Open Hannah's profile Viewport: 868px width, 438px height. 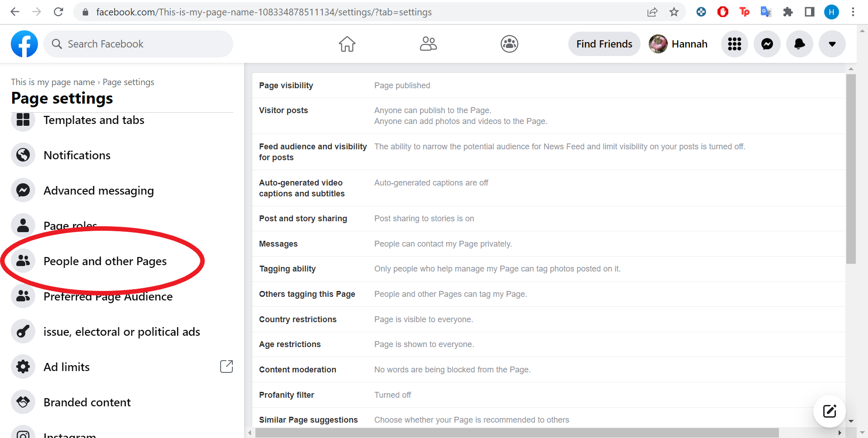click(x=678, y=44)
